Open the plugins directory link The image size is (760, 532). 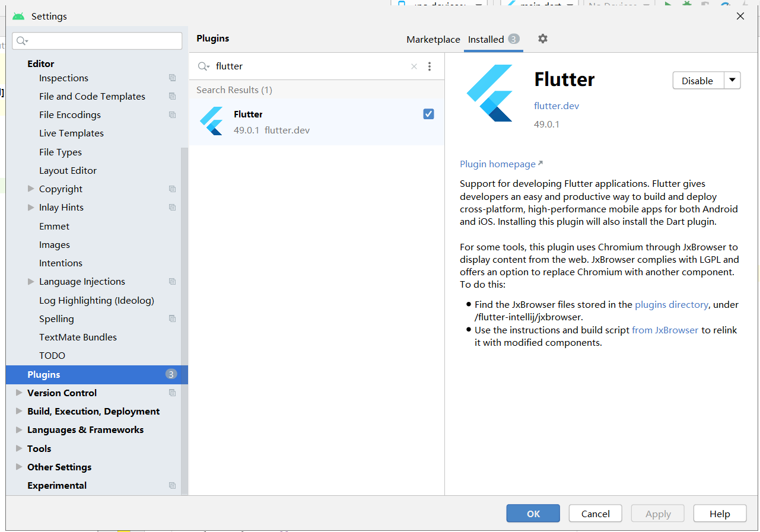(672, 304)
